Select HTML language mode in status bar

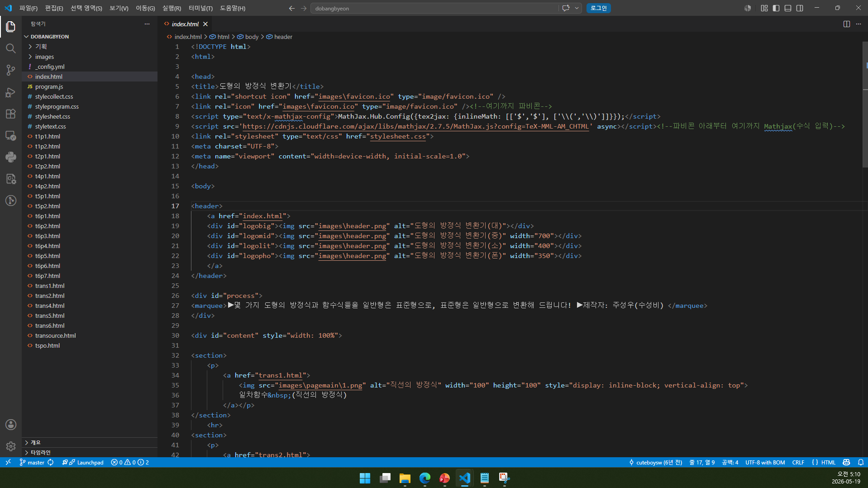[x=828, y=462]
